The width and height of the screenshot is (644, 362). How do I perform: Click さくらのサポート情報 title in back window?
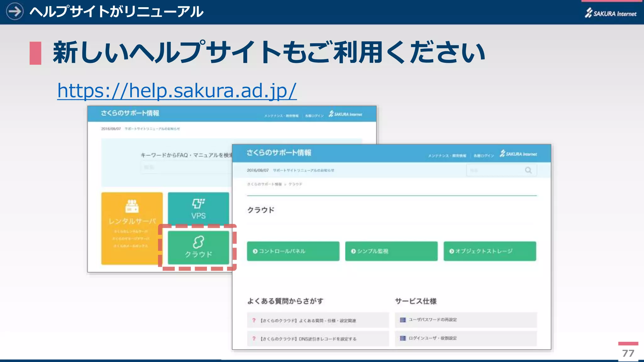click(130, 113)
